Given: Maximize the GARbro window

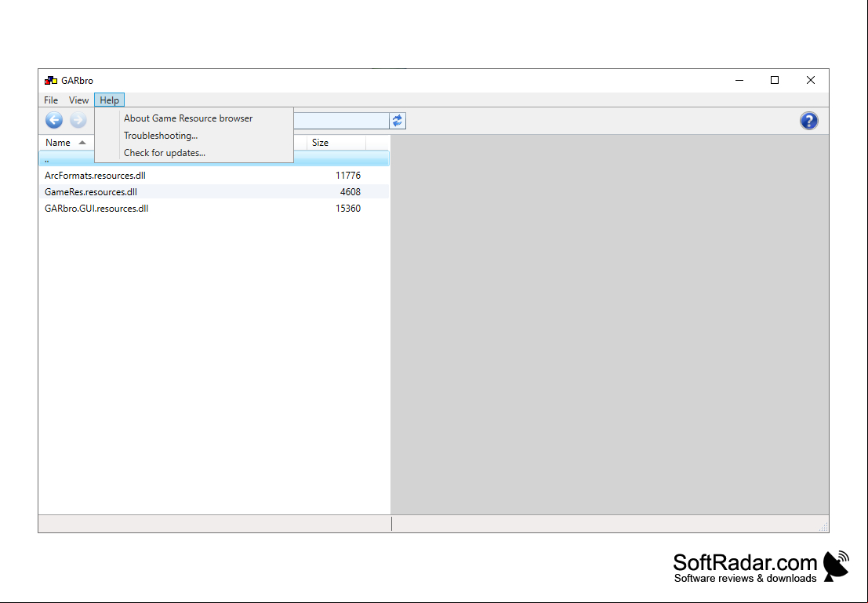Looking at the screenshot, I should point(775,81).
